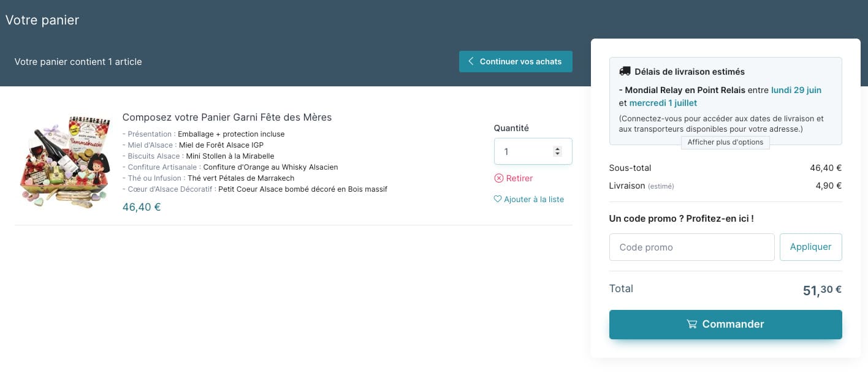Click the Un code promo ? Profitez-en ici ! heading
The height and width of the screenshot is (373, 868).
682,219
